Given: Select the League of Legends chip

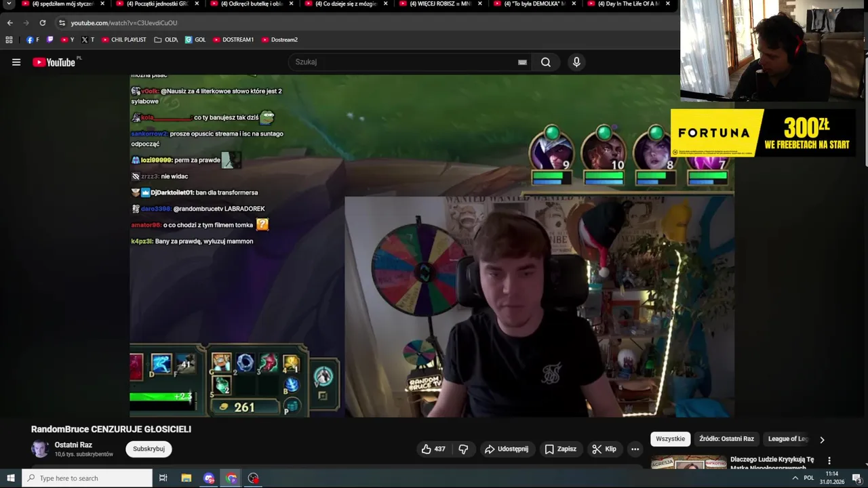Looking at the screenshot, I should coord(788,439).
